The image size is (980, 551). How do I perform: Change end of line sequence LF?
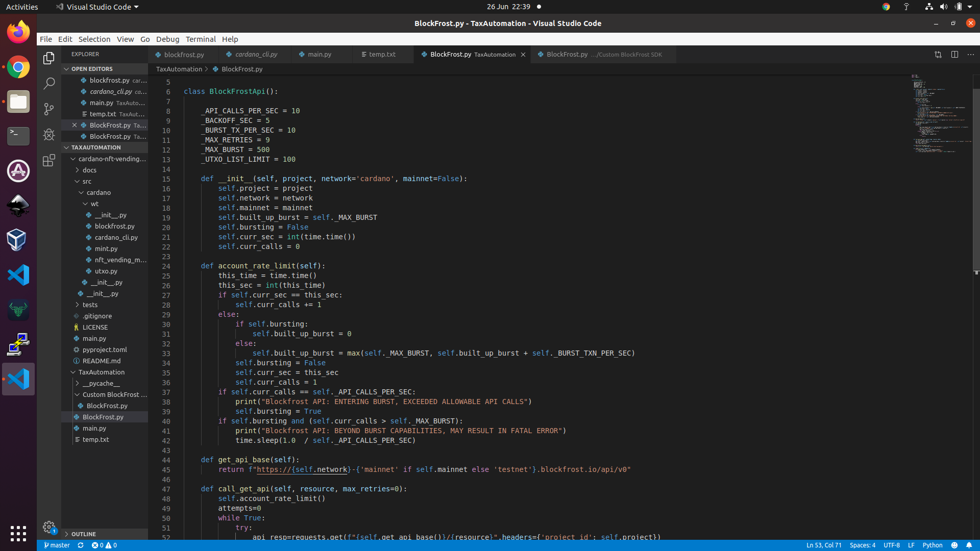coord(911,545)
